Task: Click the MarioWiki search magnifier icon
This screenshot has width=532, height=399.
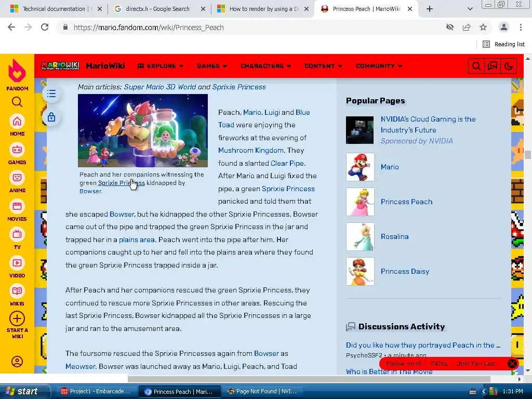Action: click(x=476, y=66)
